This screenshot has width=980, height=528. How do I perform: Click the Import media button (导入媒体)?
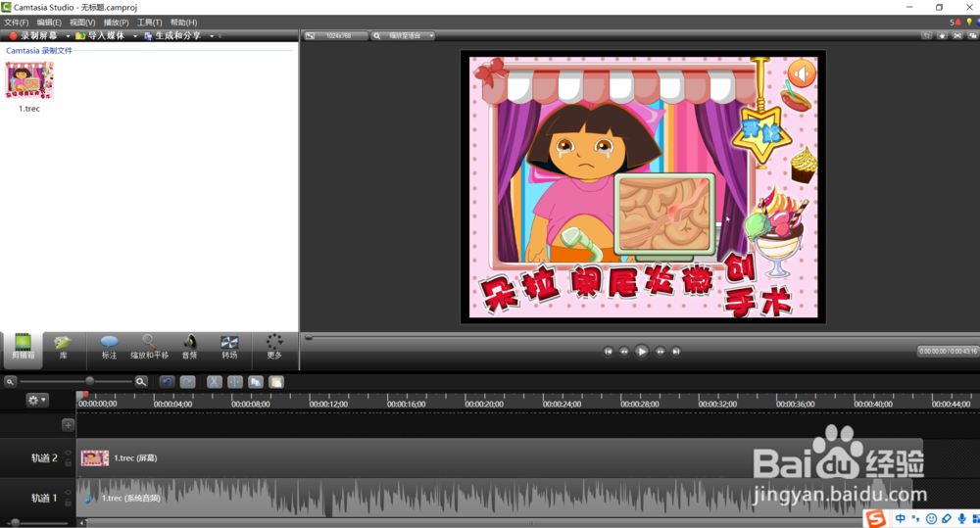point(100,35)
